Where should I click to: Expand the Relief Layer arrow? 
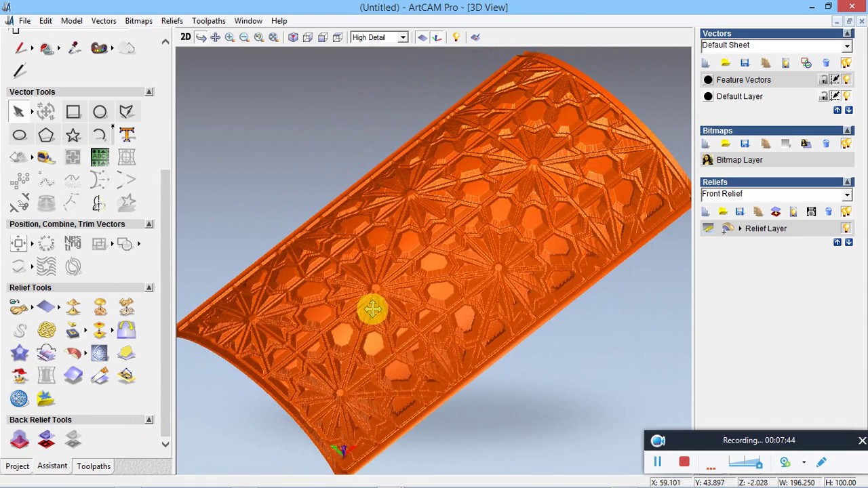[x=740, y=228]
